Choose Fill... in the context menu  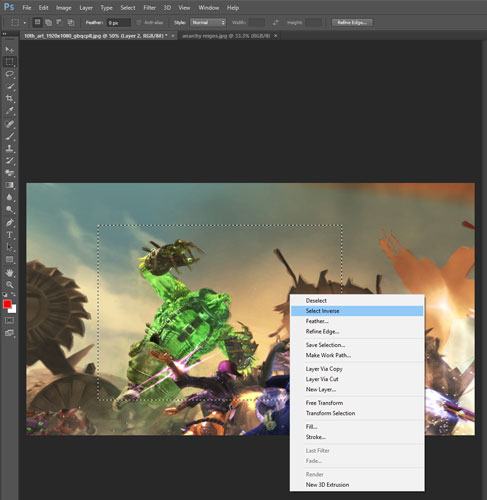coord(357,426)
